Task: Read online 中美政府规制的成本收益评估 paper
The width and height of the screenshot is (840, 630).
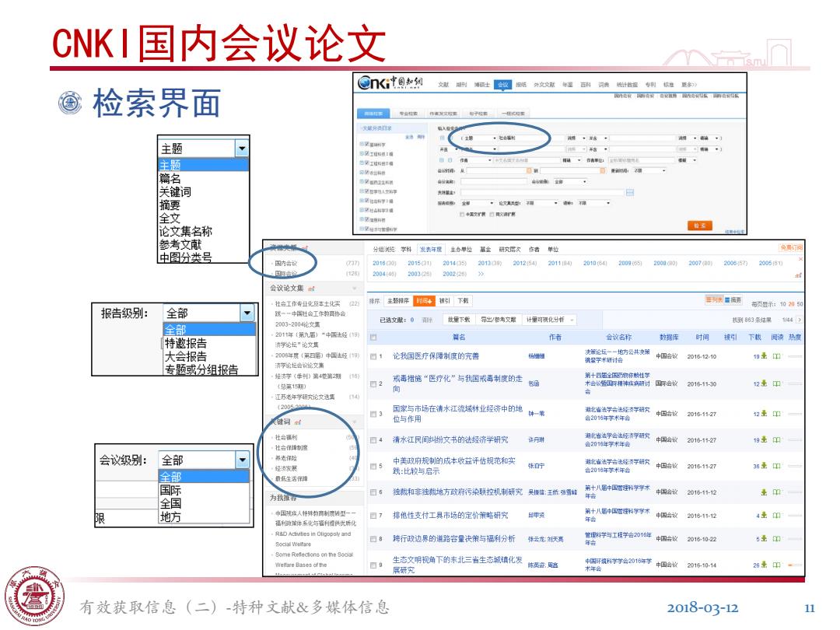Action: (x=776, y=466)
